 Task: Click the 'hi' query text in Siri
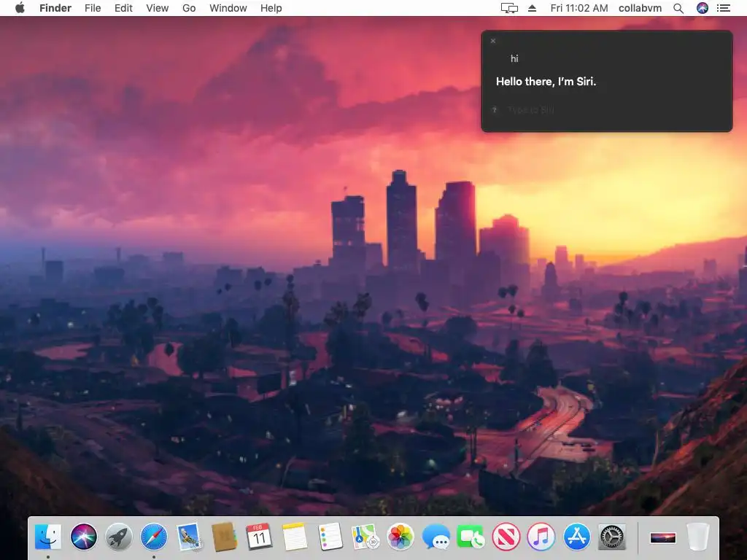coord(514,58)
